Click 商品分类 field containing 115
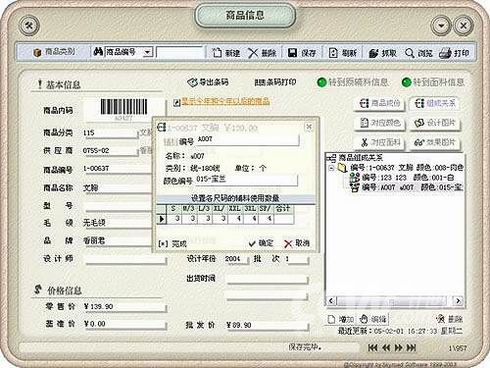490x368 pixels. [110, 133]
